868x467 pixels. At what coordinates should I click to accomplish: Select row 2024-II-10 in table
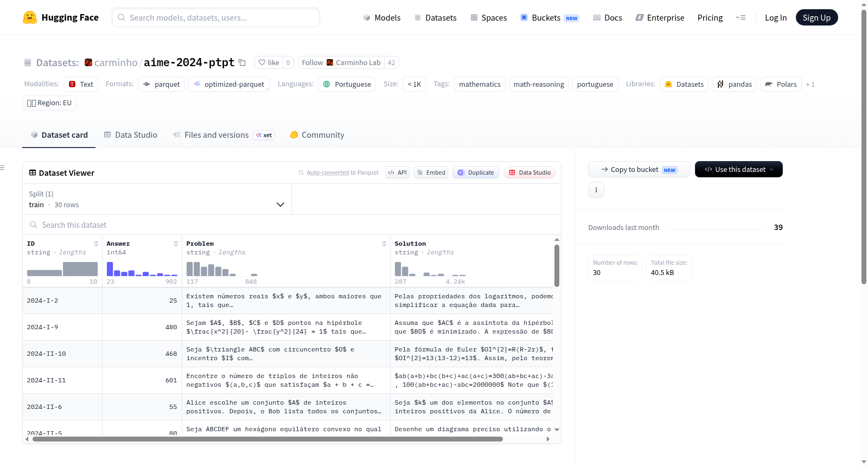tap(288, 354)
